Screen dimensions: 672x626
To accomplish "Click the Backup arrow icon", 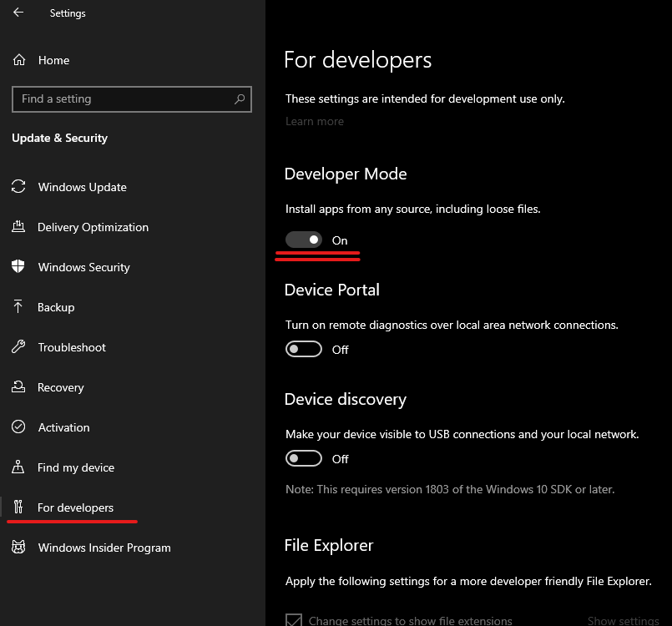I will point(18,306).
